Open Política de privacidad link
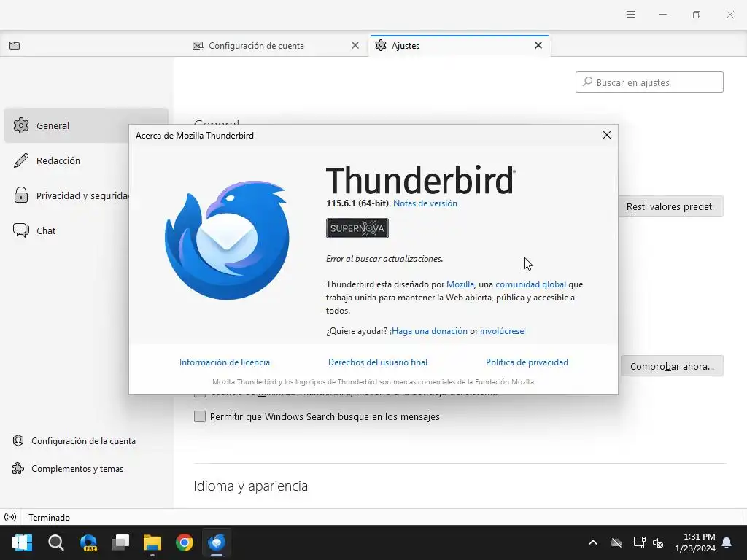The image size is (747, 560). point(527,362)
